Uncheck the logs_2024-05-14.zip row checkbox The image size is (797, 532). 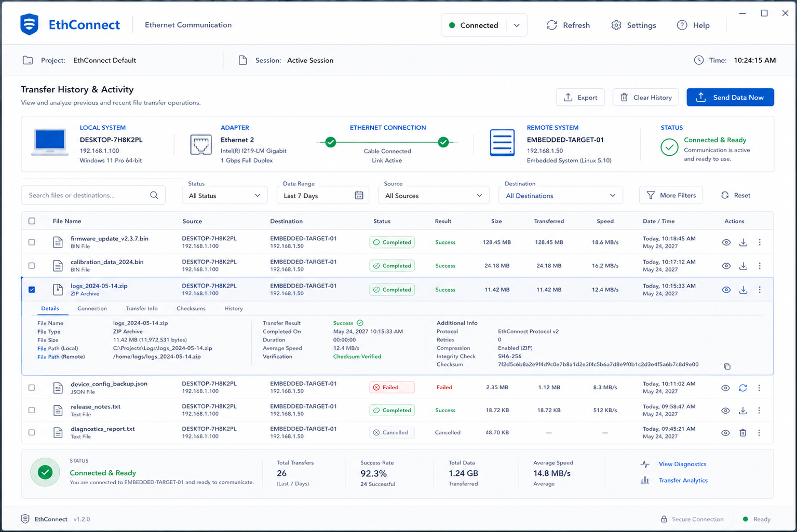(x=32, y=290)
